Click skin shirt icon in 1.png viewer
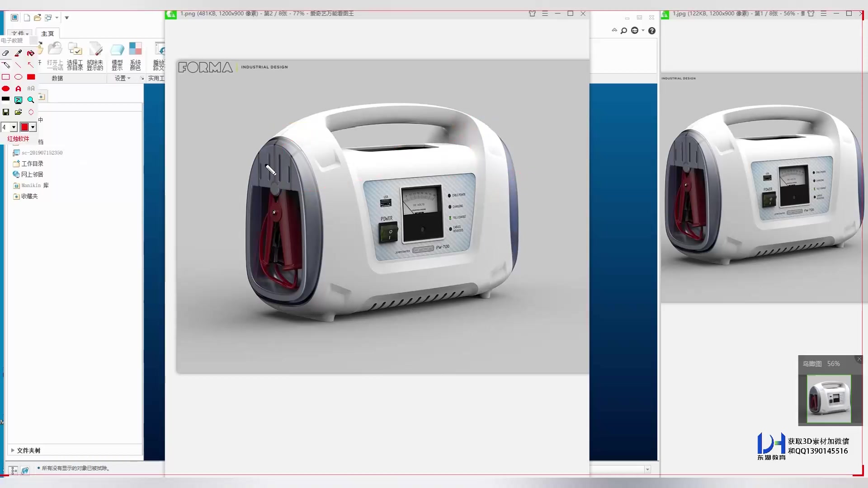The image size is (868, 488). click(x=532, y=14)
